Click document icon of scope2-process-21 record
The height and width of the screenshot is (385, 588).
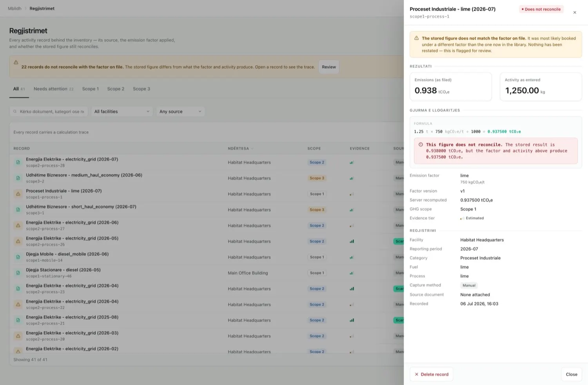[18, 320]
